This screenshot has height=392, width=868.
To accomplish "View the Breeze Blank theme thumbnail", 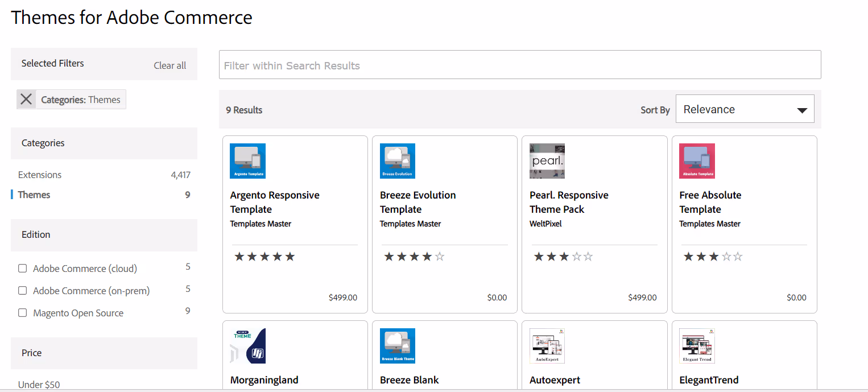I will (397, 345).
